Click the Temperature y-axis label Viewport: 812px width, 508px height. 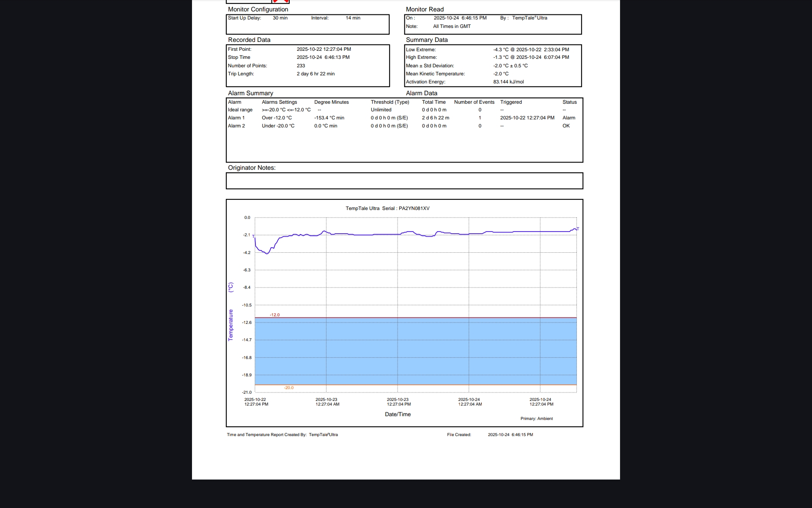[230, 325]
